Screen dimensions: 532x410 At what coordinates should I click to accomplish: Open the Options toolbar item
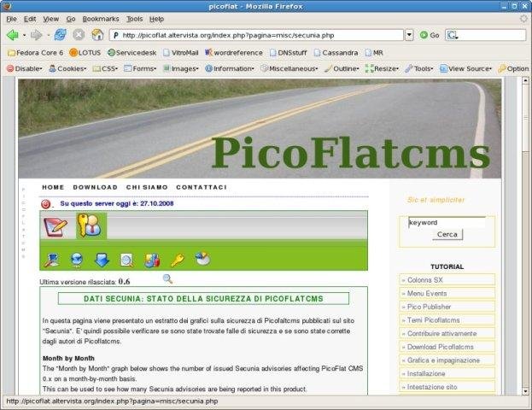[x=513, y=68]
